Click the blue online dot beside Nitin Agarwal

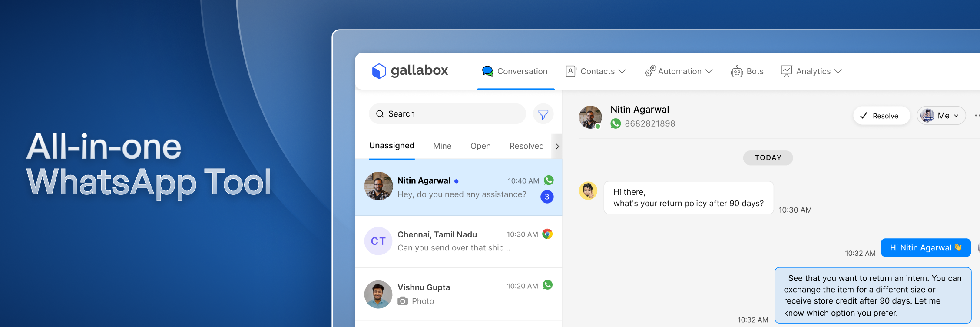457,181
